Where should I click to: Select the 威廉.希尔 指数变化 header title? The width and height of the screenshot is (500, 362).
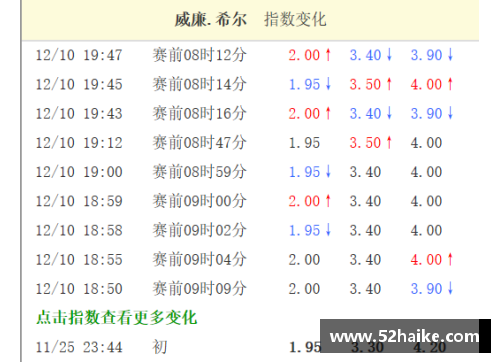coord(250,19)
